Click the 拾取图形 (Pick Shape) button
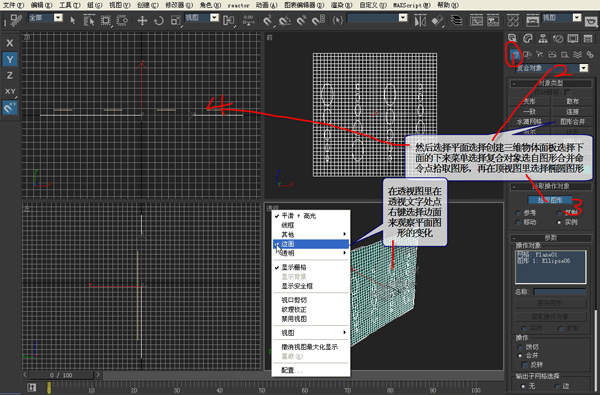Image resolution: width=600 pixels, height=395 pixels. 550,200
